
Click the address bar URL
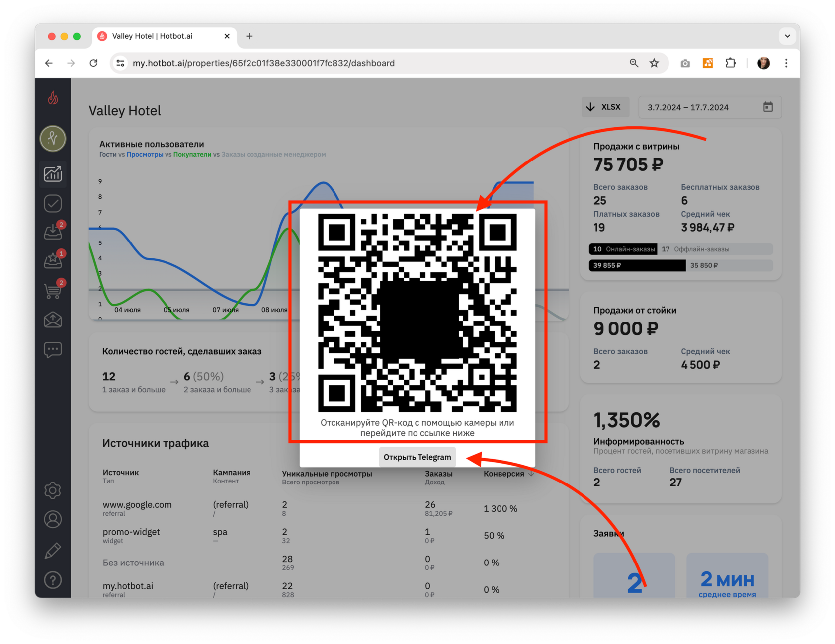point(263,63)
